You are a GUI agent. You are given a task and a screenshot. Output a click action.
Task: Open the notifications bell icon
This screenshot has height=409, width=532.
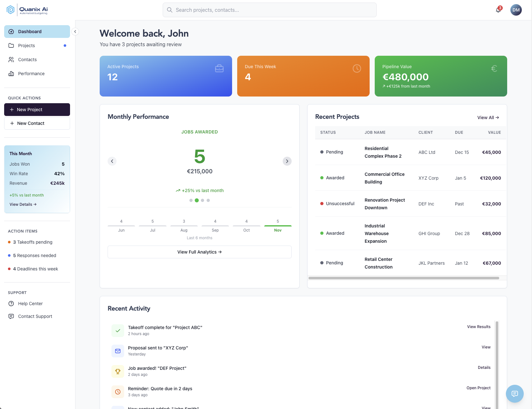[498, 10]
